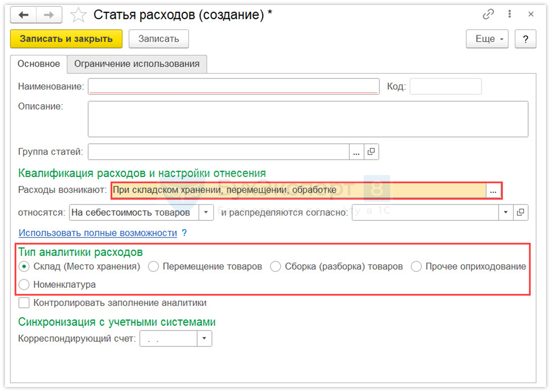Open the three-dot window options menu
This screenshot has height=392, width=551.
509,14
